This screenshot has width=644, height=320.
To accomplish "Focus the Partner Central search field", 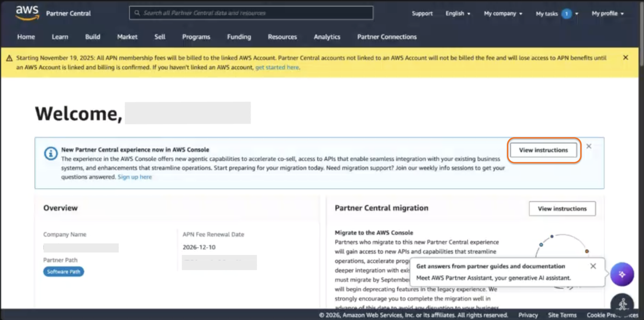I will click(251, 13).
